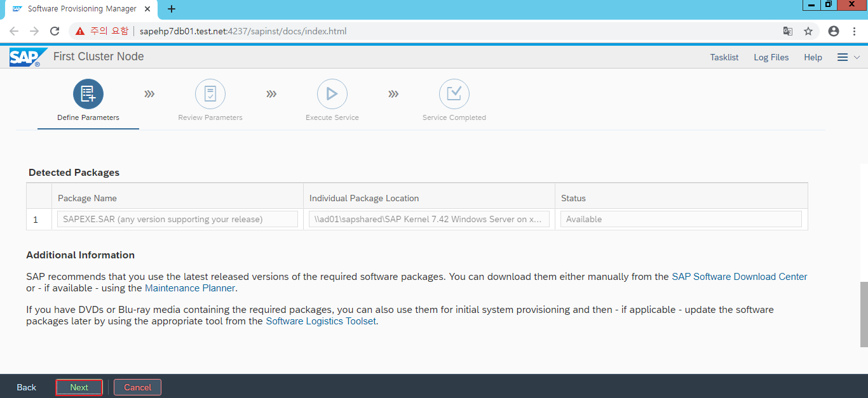This screenshot has height=398, width=868.
Task: Open the Chrome profile icon
Action: tap(834, 31)
